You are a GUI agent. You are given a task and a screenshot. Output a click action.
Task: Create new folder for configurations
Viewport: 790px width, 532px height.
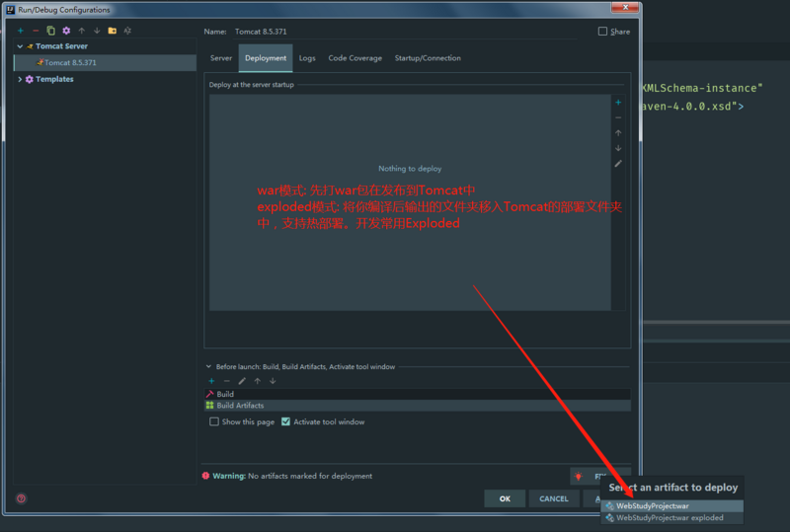pyautogui.click(x=113, y=31)
